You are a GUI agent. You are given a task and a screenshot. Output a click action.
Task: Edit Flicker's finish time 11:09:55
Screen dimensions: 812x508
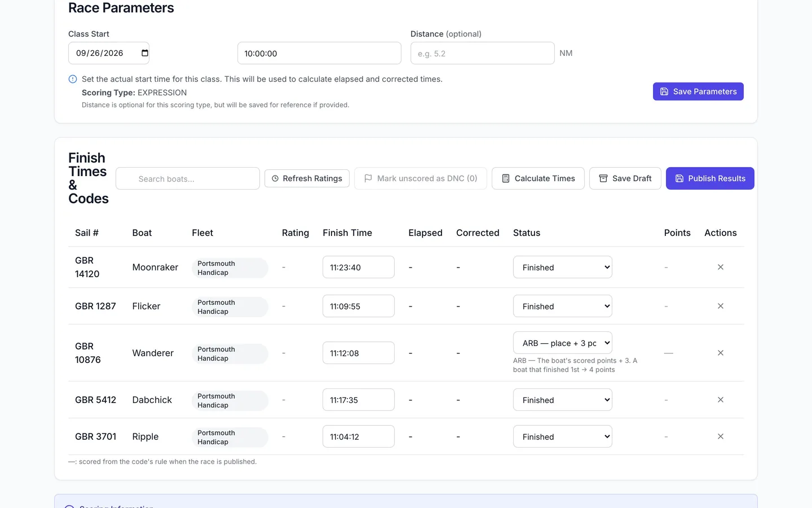[359, 306]
